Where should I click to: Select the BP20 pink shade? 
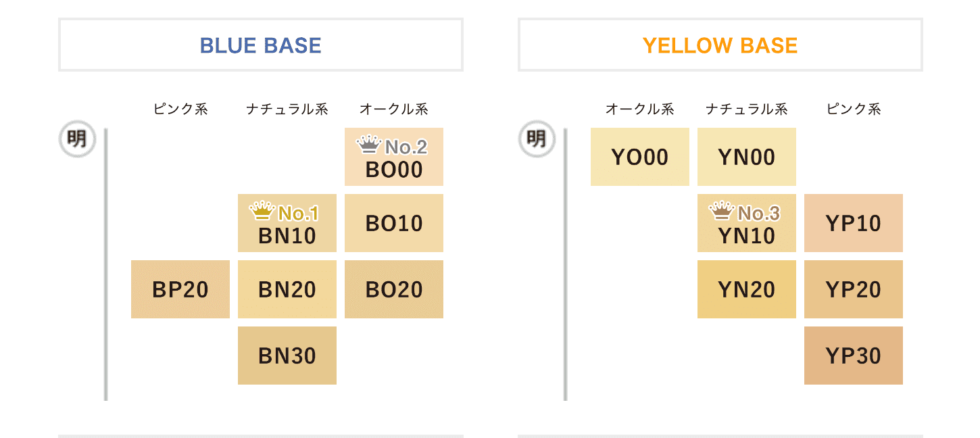coord(180,289)
